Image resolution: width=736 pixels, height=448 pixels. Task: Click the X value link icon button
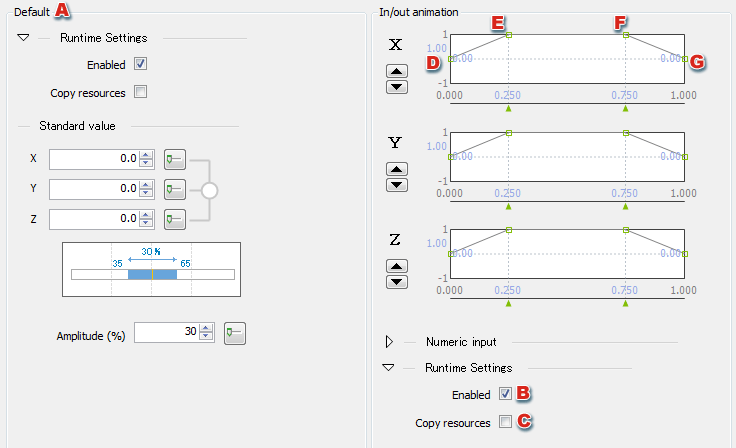174,158
